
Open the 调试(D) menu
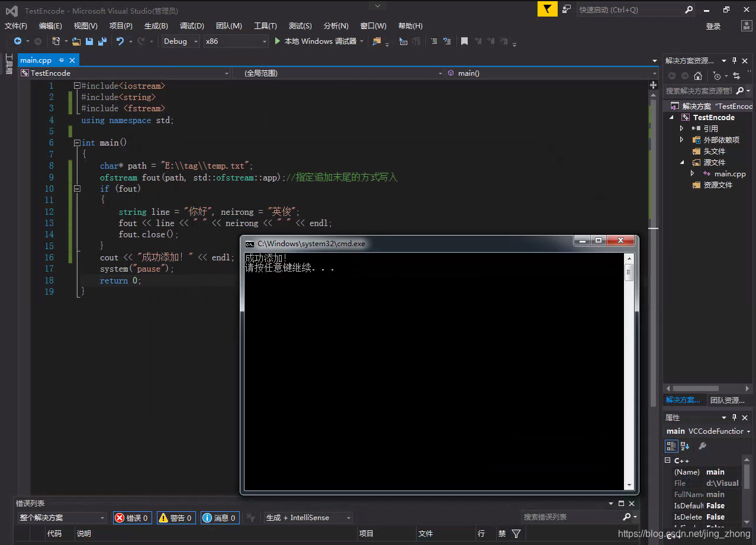click(192, 26)
